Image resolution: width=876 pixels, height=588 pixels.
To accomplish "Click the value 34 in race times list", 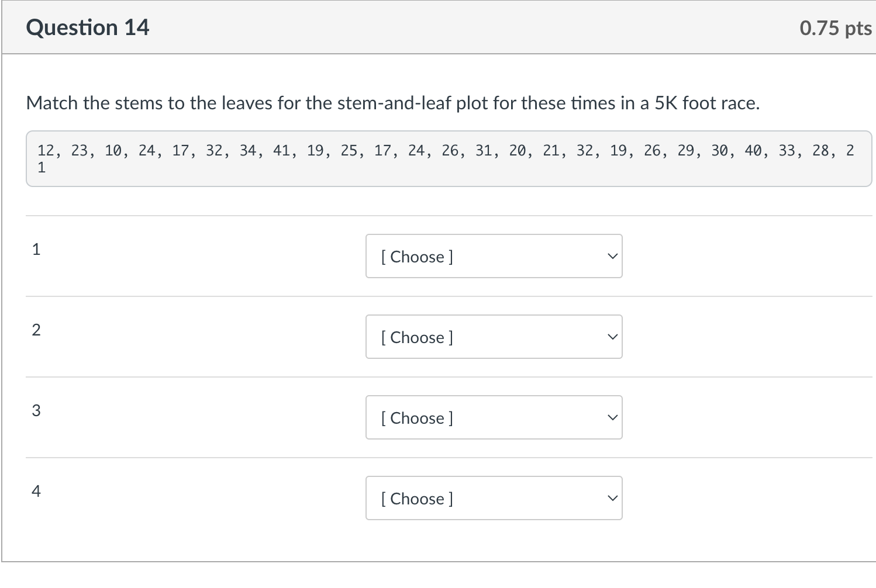I will coord(248,151).
